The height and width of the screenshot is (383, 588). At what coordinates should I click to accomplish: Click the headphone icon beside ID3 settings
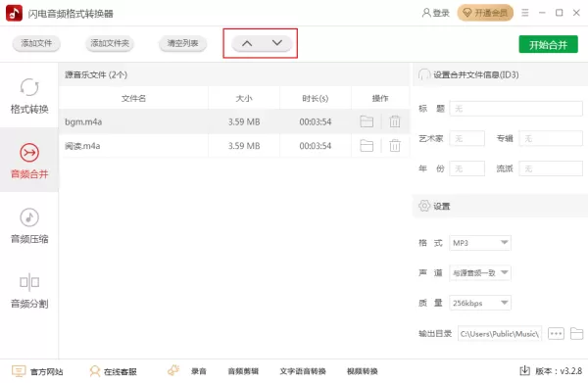tap(424, 74)
